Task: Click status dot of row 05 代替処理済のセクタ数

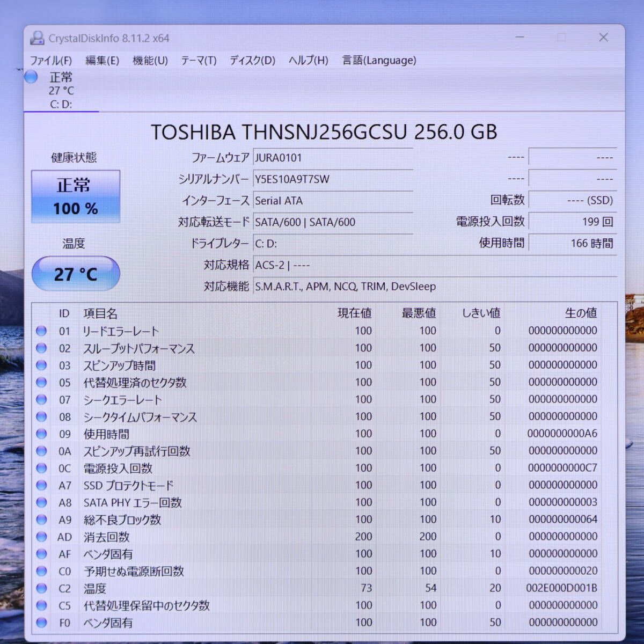Action: coord(41,383)
